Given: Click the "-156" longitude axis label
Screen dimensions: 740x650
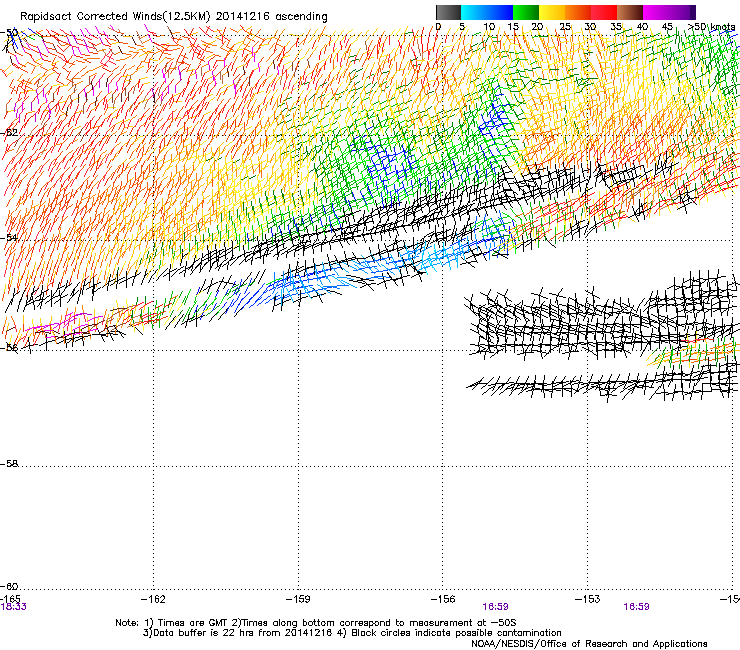Looking at the screenshot, I should [443, 599].
